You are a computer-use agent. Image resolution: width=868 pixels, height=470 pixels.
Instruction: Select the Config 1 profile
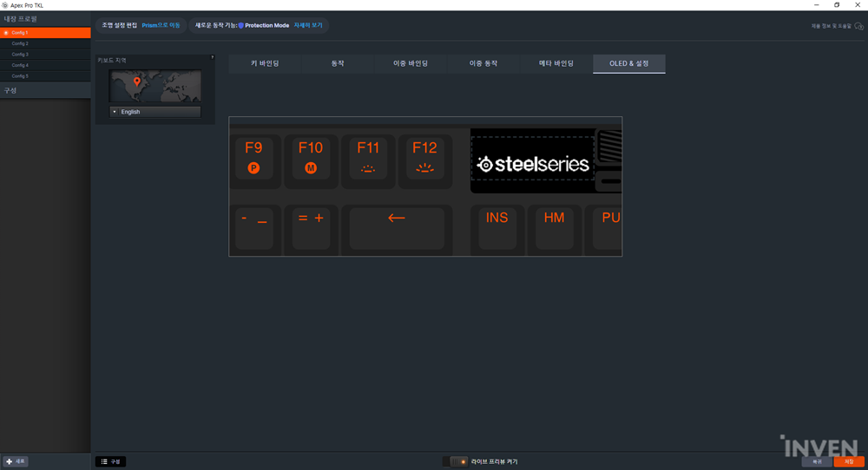(45, 33)
